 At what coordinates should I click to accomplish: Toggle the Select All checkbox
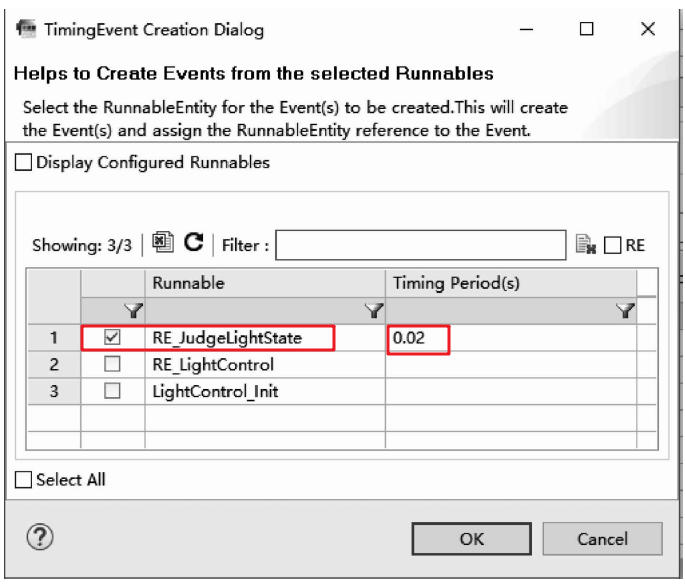[25, 480]
